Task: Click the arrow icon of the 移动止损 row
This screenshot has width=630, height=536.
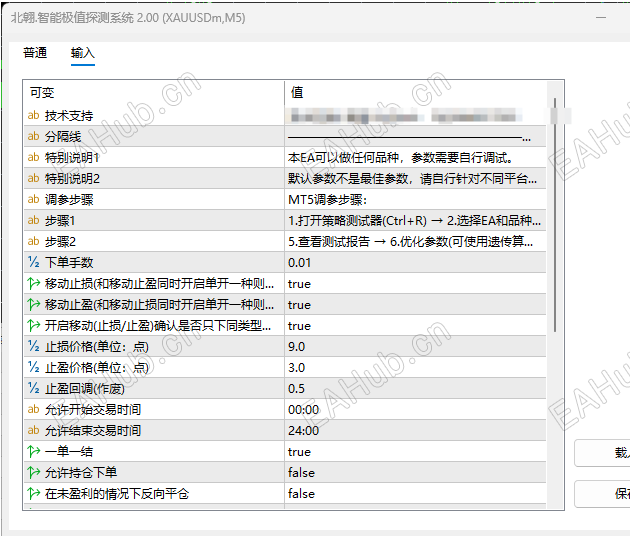Action: [34, 283]
